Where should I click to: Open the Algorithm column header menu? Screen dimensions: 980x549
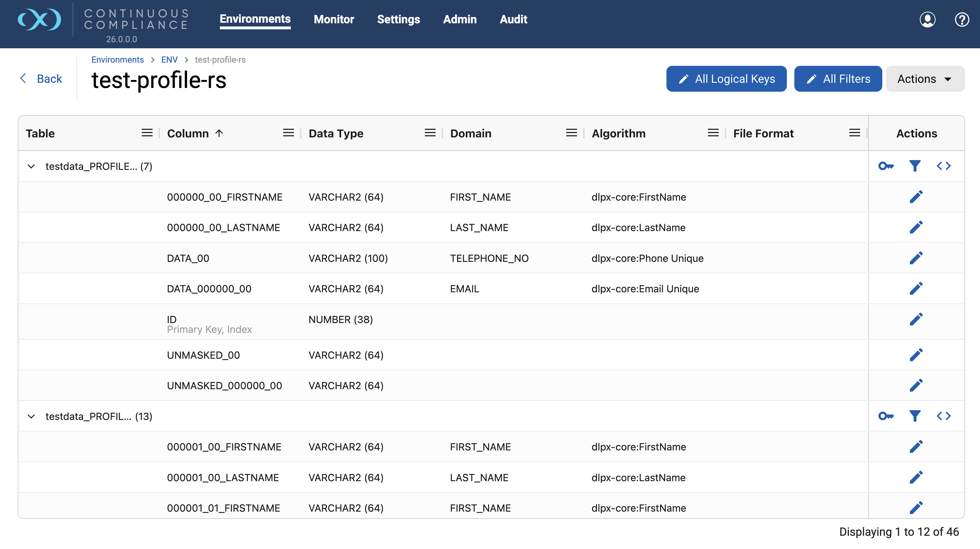click(713, 133)
